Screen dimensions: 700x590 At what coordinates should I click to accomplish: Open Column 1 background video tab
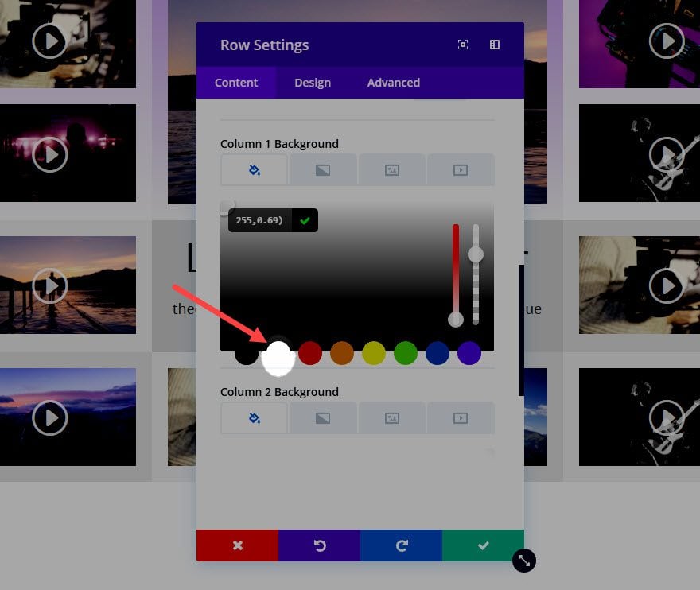[x=461, y=170]
